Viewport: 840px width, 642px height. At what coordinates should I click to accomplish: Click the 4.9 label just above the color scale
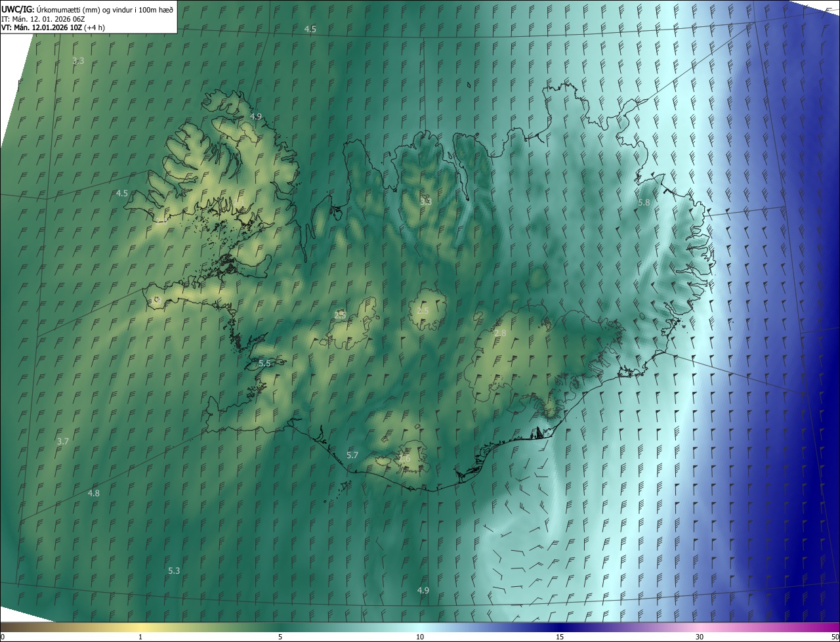pos(423,591)
